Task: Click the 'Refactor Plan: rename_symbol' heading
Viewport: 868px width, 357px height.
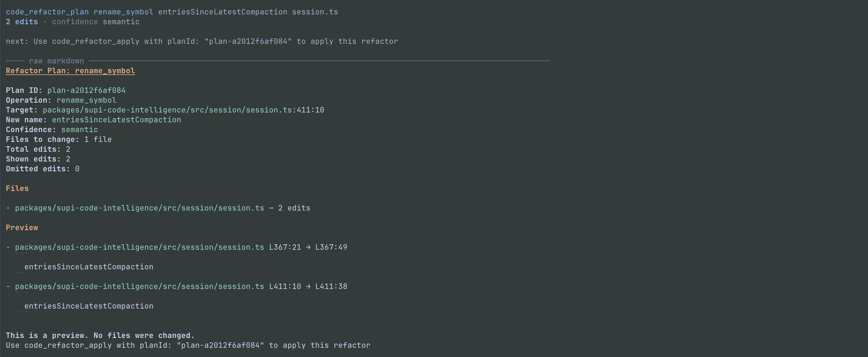Action: pos(70,71)
